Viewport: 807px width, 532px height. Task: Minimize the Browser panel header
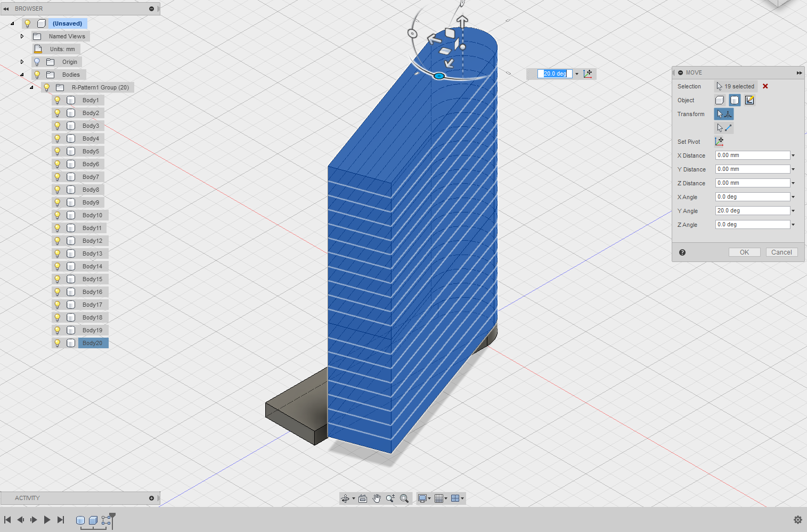[x=151, y=9]
